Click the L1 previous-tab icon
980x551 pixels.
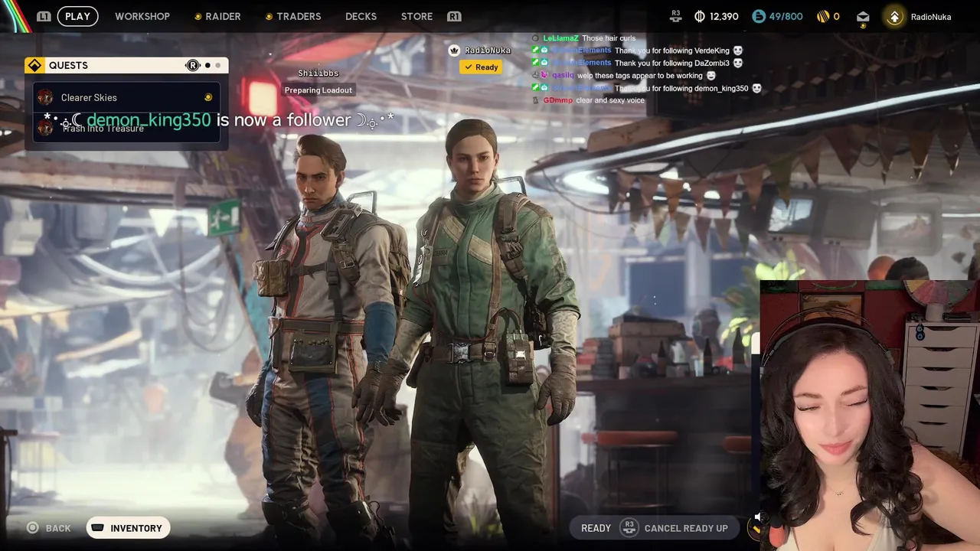pyautogui.click(x=44, y=16)
